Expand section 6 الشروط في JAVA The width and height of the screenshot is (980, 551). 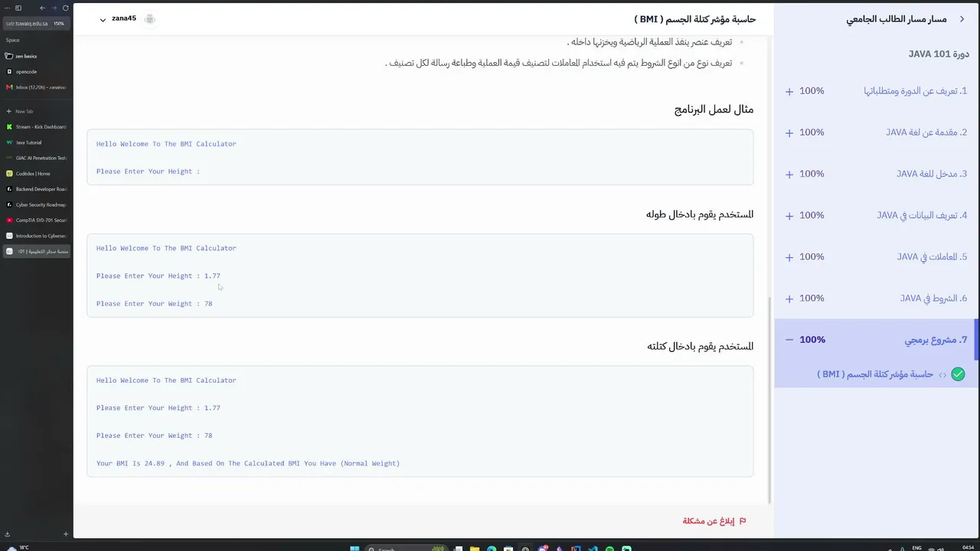click(789, 298)
